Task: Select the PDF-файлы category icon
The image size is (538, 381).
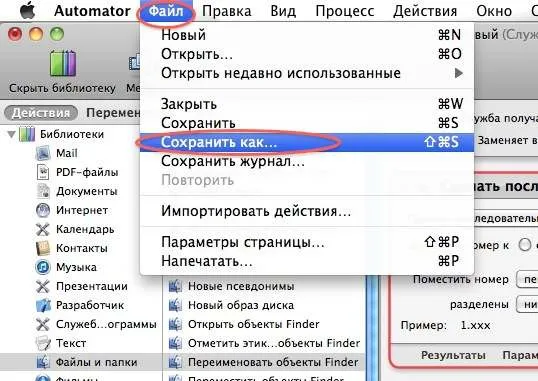Action: tap(43, 172)
